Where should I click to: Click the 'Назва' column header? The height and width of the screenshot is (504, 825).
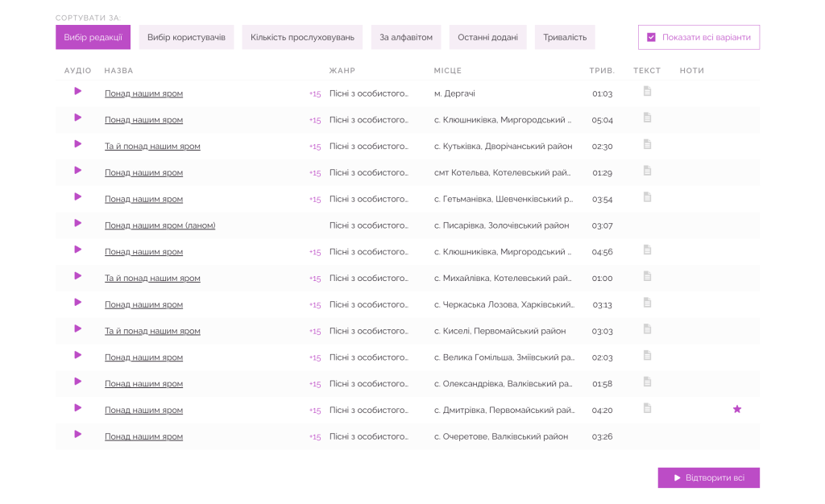pos(118,71)
